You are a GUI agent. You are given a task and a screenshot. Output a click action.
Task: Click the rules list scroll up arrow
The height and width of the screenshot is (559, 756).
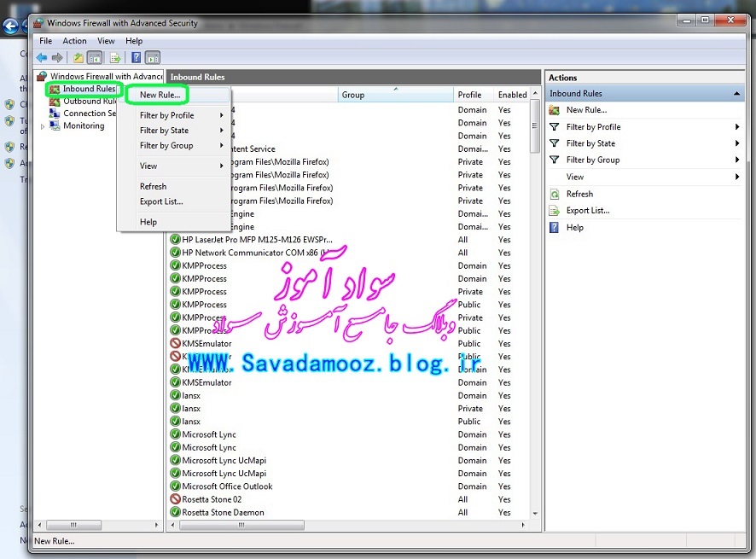[535, 93]
